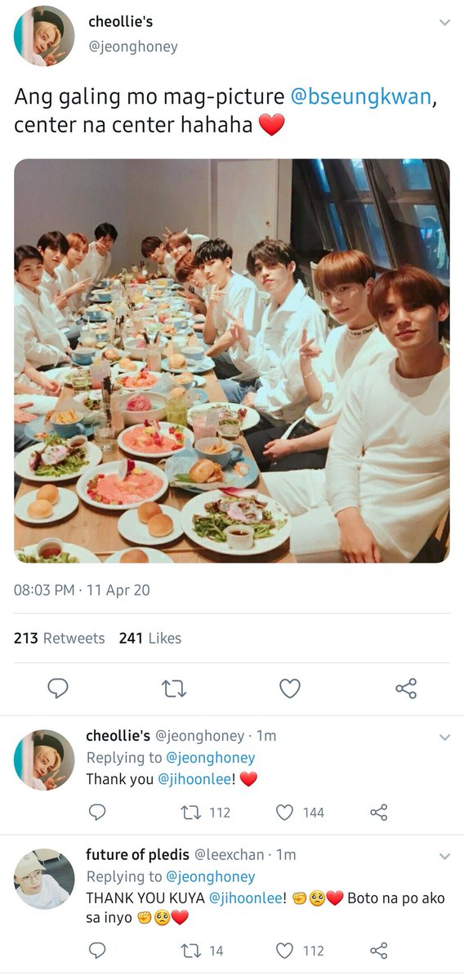Viewport: 464px width, 980px height.
Task: Retweet the main tweet by cheollie's
Action: click(174, 689)
